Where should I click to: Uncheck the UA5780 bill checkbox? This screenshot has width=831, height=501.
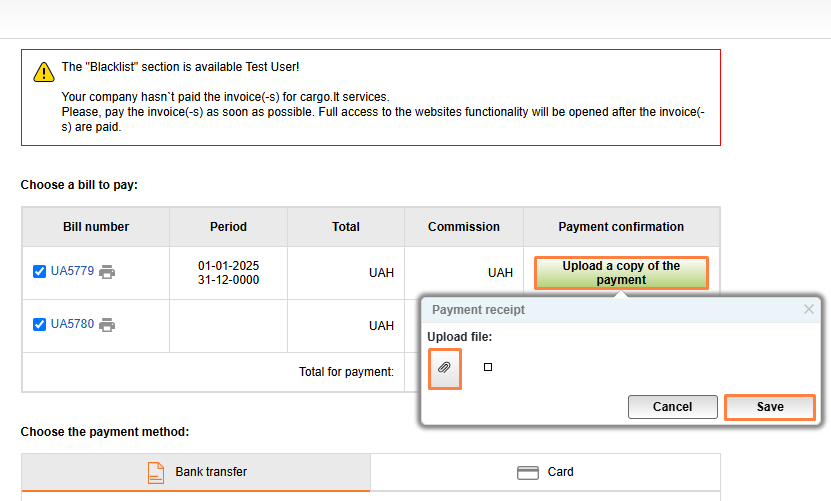pos(40,324)
